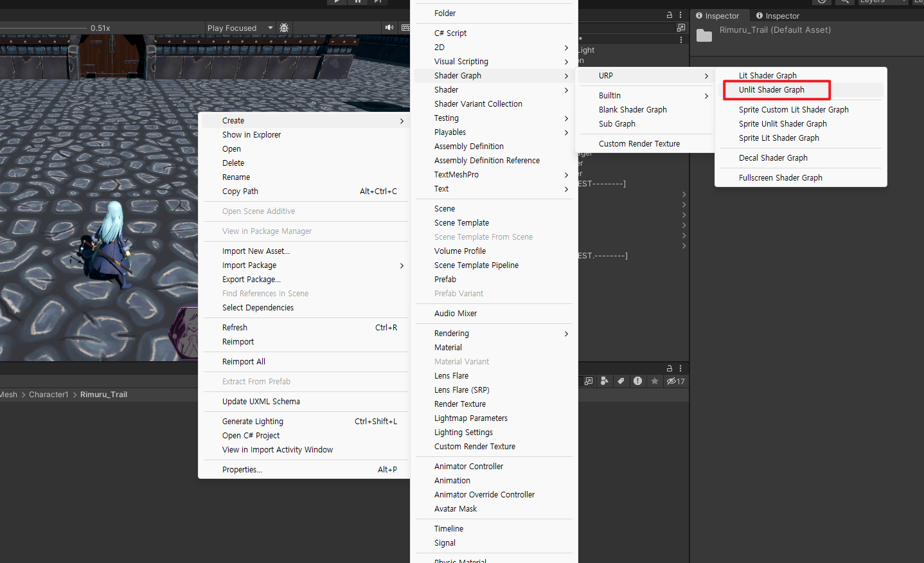Toggle hidden packages visibility showing 17
The image size is (924, 563).
675,381
